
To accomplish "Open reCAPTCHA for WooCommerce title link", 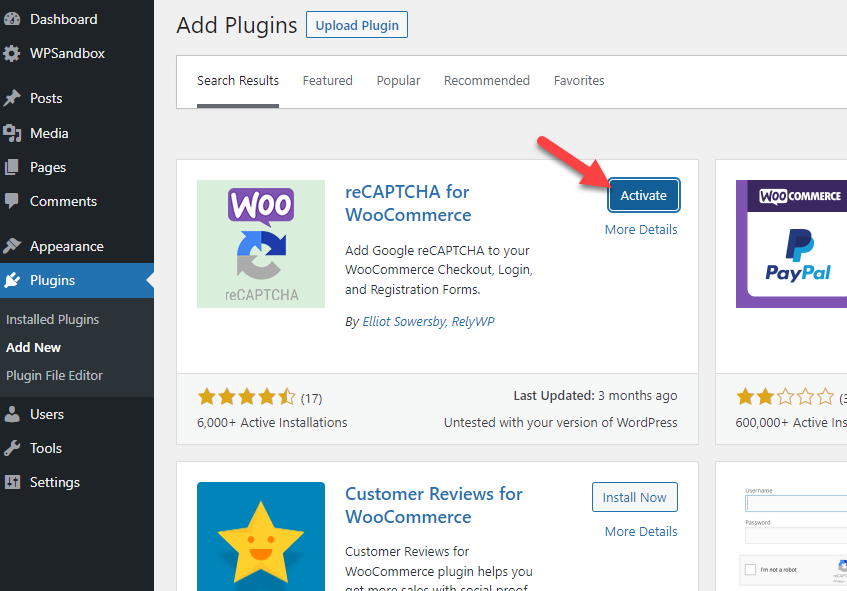I will (x=408, y=203).
